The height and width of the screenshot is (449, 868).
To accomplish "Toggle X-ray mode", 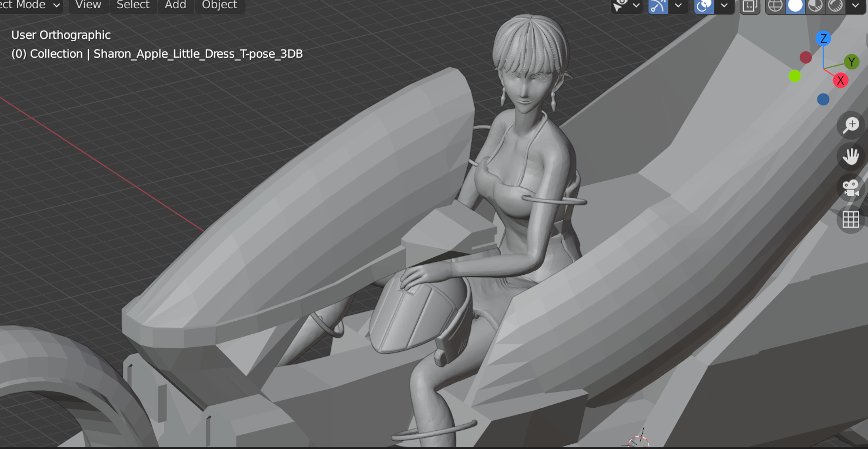I will pos(749,5).
